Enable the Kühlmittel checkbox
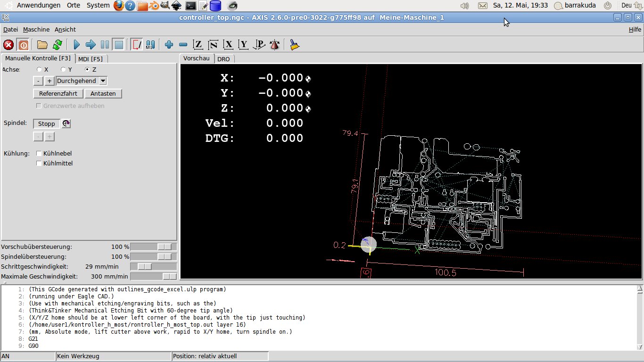 39,163
